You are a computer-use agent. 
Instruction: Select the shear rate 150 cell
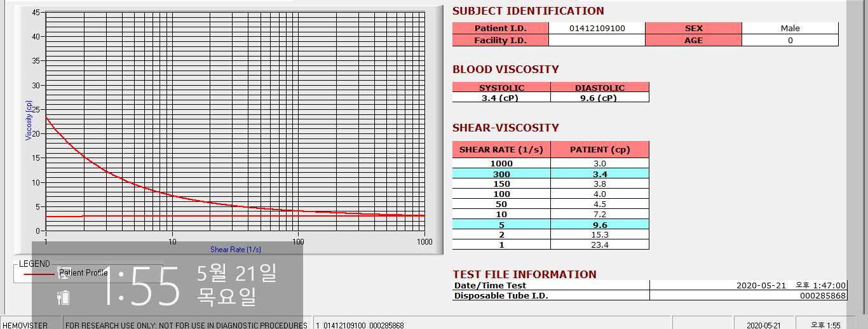[x=501, y=184]
